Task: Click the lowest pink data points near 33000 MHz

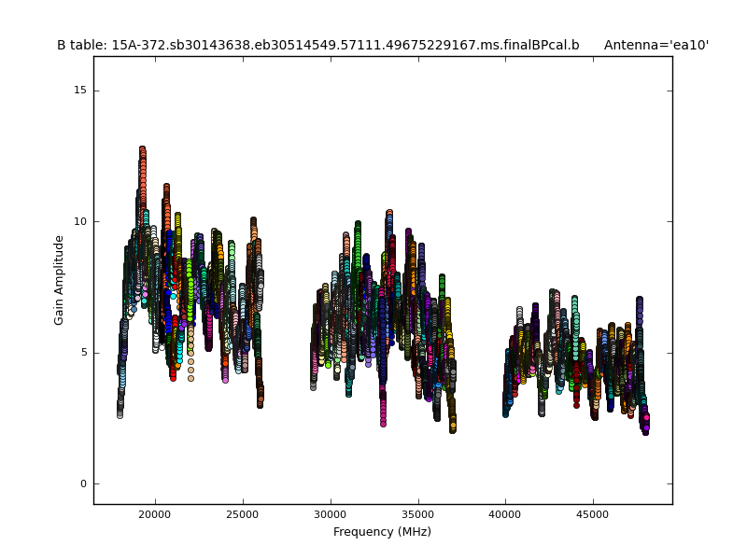Action: tap(383, 420)
